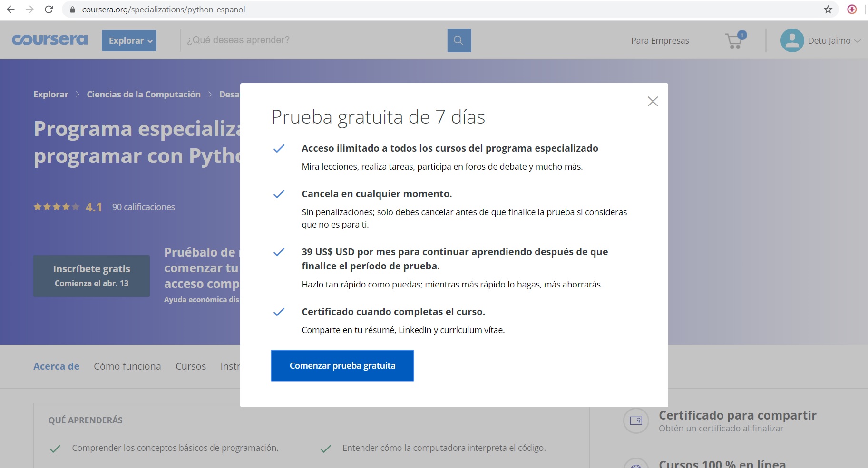Click checkmark beside Comprender los conceptos
This screenshot has height=468, width=868.
point(55,449)
